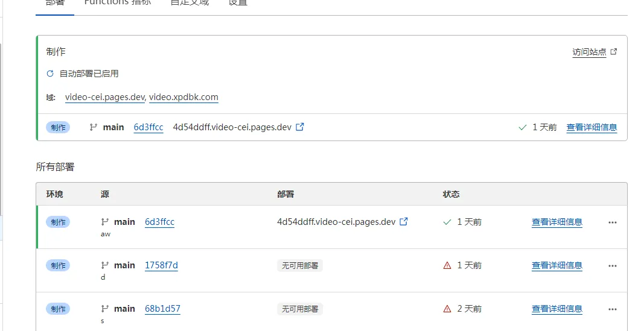Click warning triangle icon in 68b1d57 row

447,309
